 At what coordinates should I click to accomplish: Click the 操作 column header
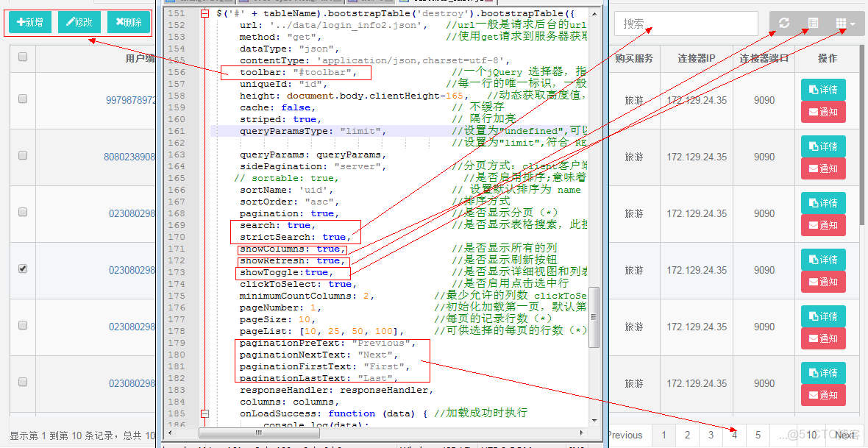pos(827,58)
